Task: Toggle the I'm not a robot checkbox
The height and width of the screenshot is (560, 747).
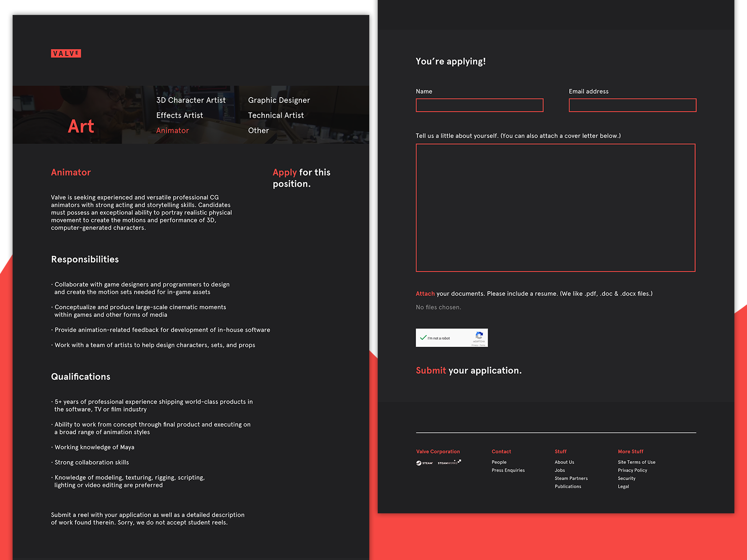Action: [424, 337]
